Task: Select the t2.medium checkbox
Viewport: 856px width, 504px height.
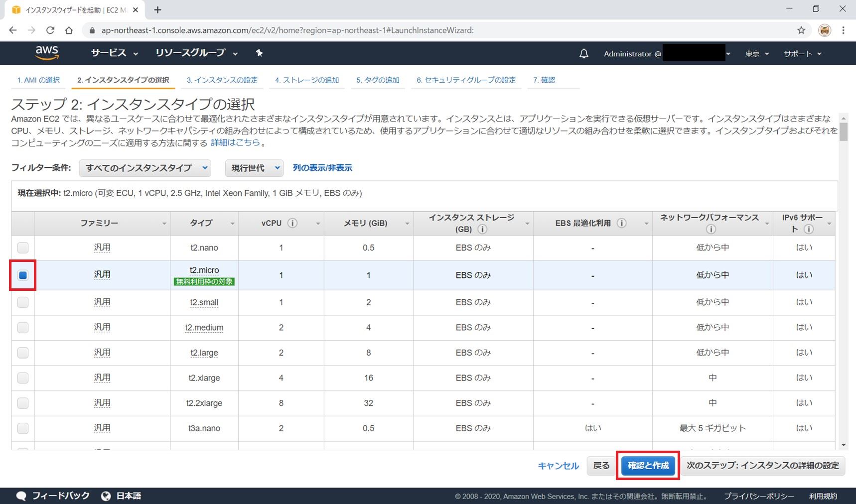Action: click(23, 327)
